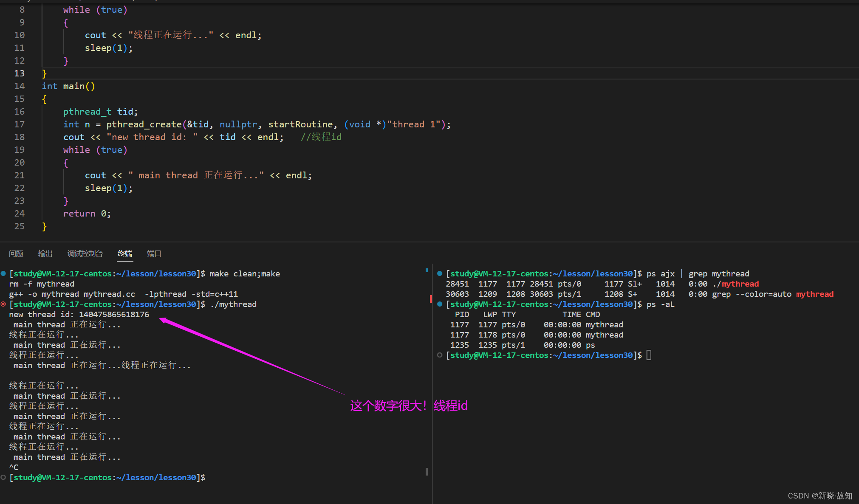Click blue success dot beside 'make clean;make' command
The width and height of the screenshot is (859, 504).
tap(3, 273)
